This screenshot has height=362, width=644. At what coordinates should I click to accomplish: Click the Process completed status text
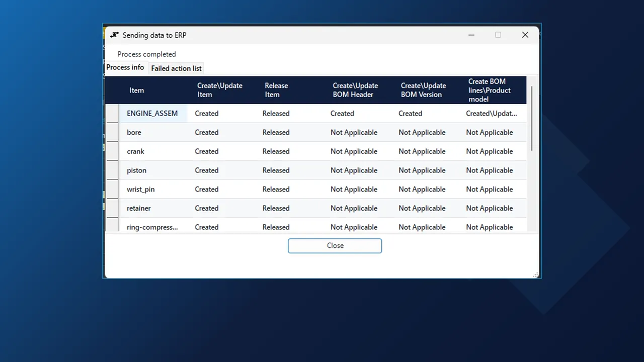146,54
